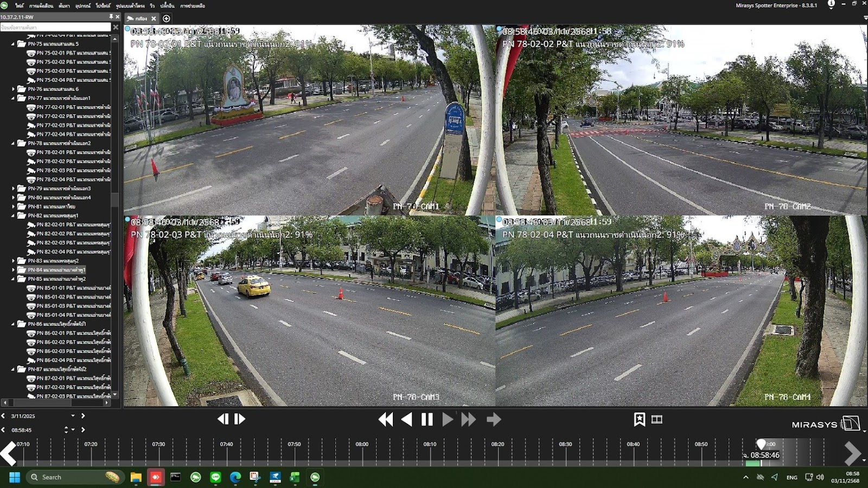Image resolution: width=868 pixels, height=488 pixels.
Task: Pause the playback
Action: pos(427,419)
